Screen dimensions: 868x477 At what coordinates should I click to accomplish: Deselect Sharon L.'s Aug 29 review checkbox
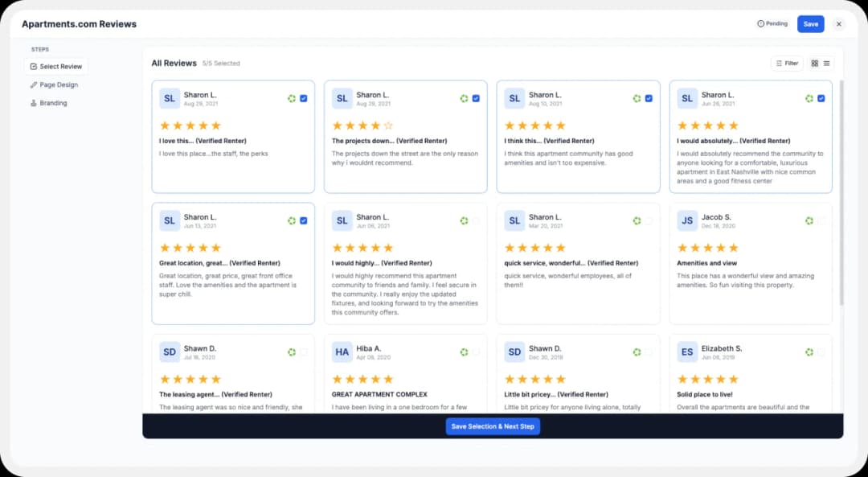click(x=303, y=98)
